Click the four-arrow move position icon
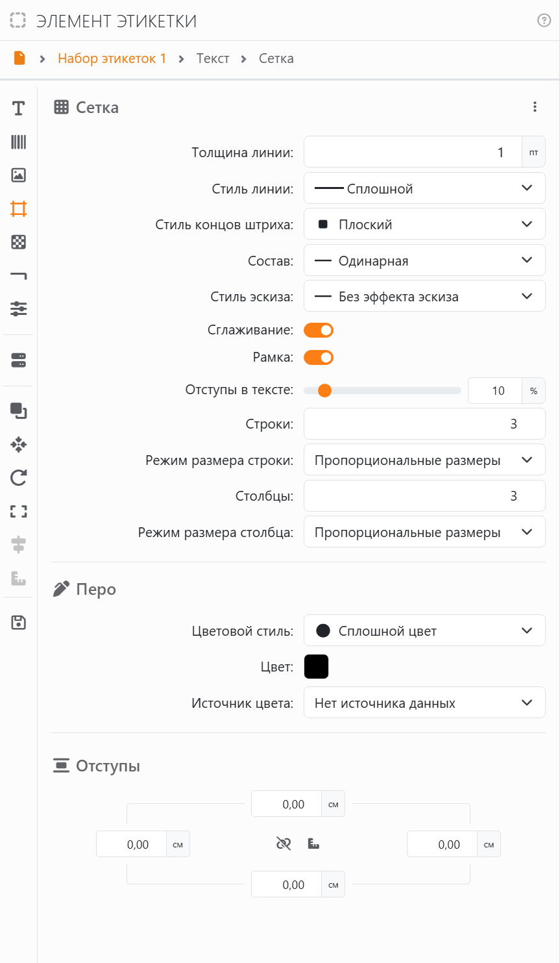This screenshot has height=963, width=560. click(x=18, y=445)
